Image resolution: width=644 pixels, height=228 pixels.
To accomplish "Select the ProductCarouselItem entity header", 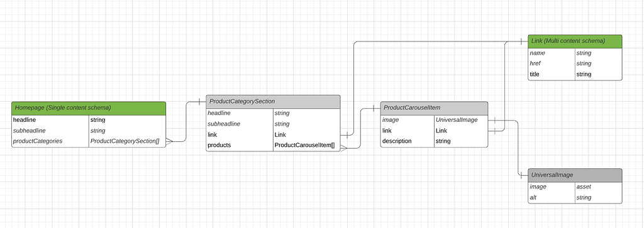I will point(434,108).
